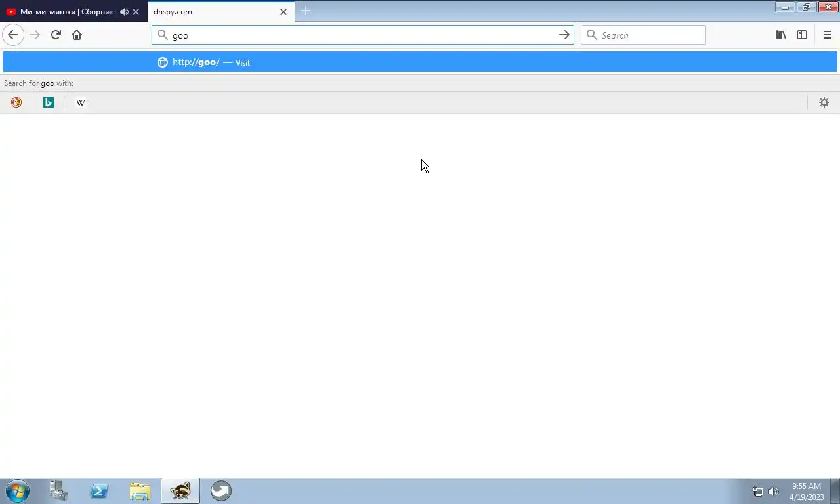Close the dnspy.com tab
This screenshot has height=504, width=840.
pos(283,12)
